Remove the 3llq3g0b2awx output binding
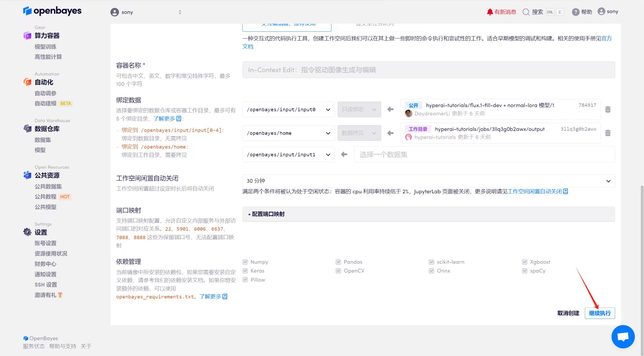 click(608, 133)
